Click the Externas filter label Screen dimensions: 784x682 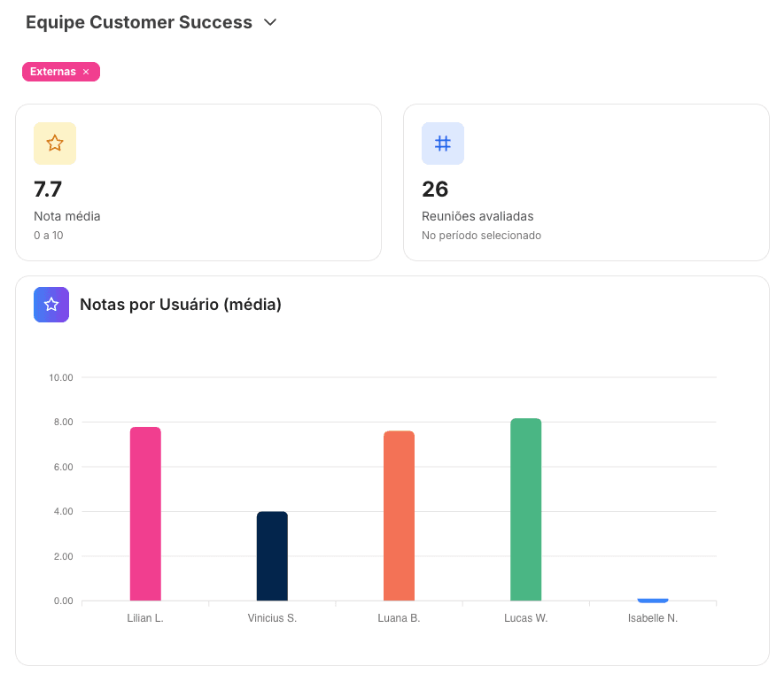(x=52, y=72)
